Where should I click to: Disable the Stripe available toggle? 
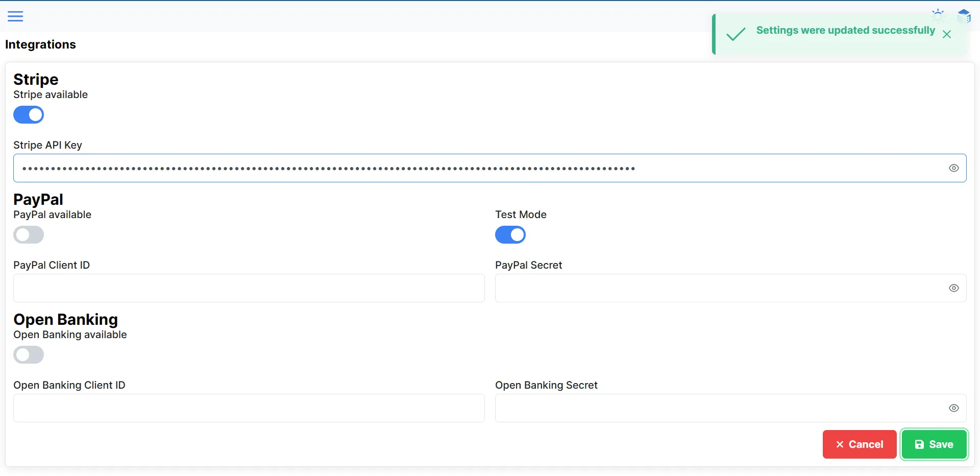(x=29, y=114)
